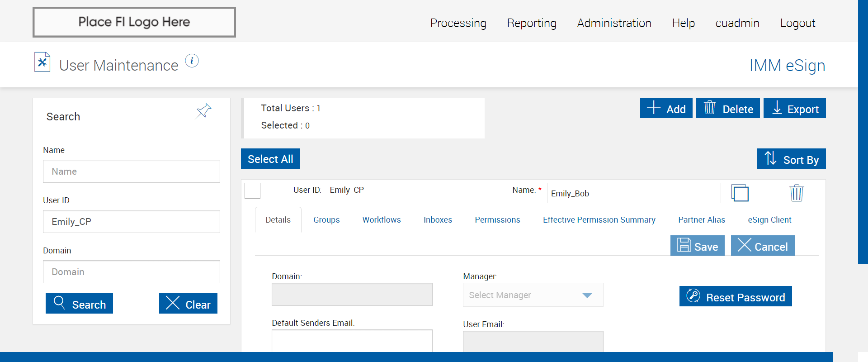Click the copy user icon for Emily_CP
The height and width of the screenshot is (362, 868).
tap(740, 193)
